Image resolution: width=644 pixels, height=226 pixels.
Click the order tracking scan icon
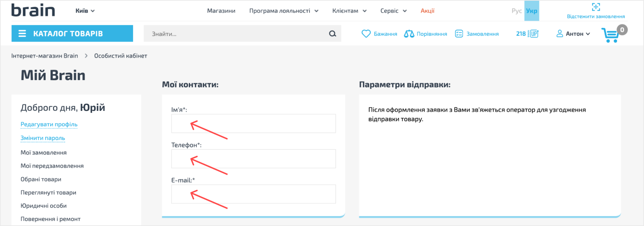click(x=596, y=7)
